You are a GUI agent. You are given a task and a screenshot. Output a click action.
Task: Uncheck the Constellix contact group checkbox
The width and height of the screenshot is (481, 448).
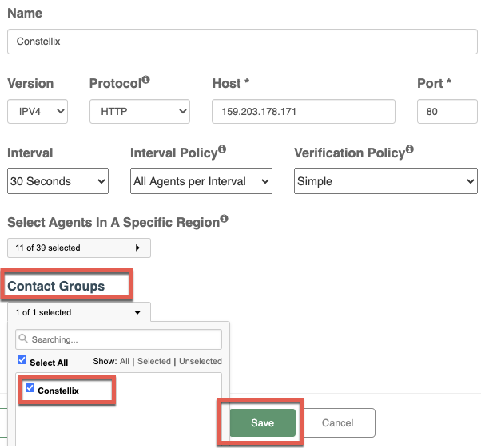click(x=30, y=387)
